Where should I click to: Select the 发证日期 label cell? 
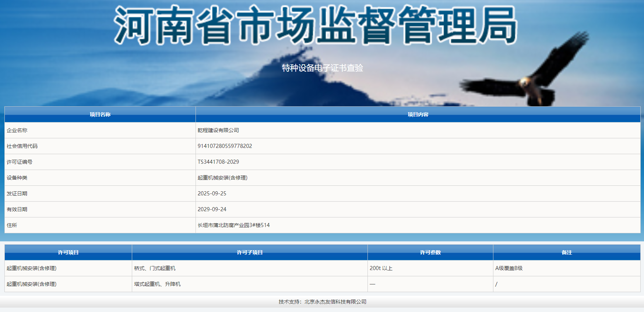click(x=100, y=194)
